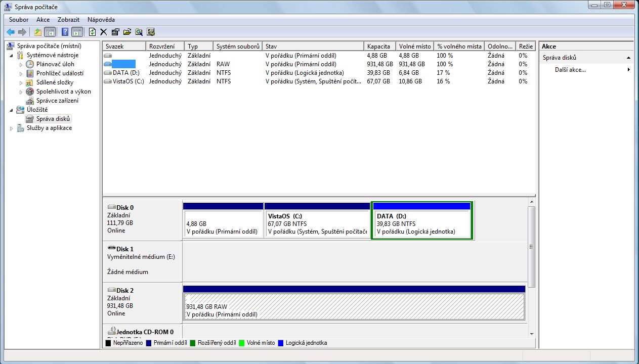Collapse the Systémové nástroje tree node

click(12, 56)
